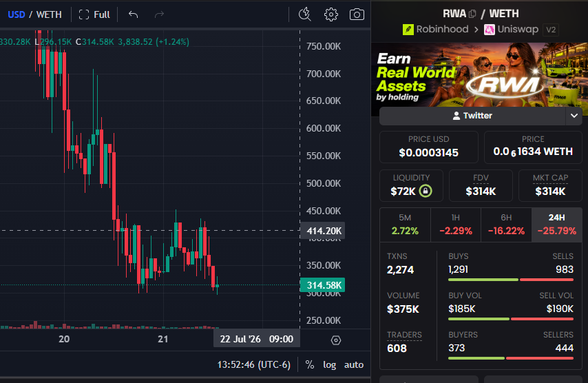Open the quick search lightning icon
The image size is (588, 383).
tap(304, 14)
